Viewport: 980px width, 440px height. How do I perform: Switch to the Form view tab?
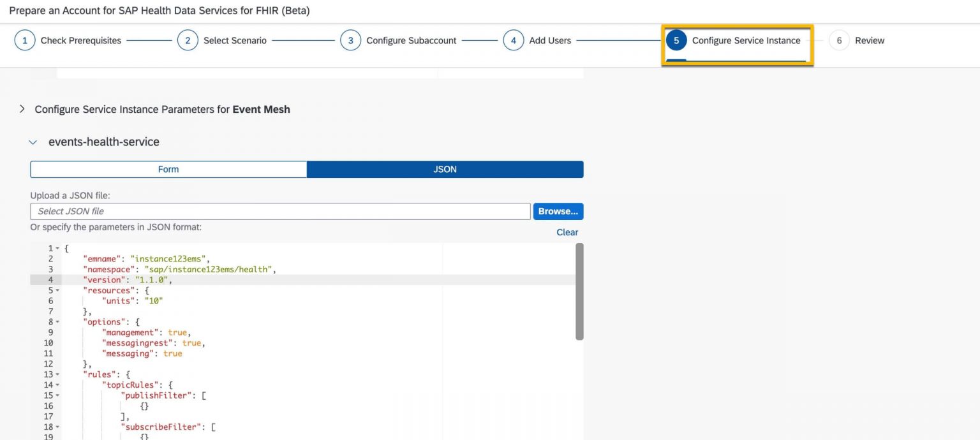coord(168,169)
